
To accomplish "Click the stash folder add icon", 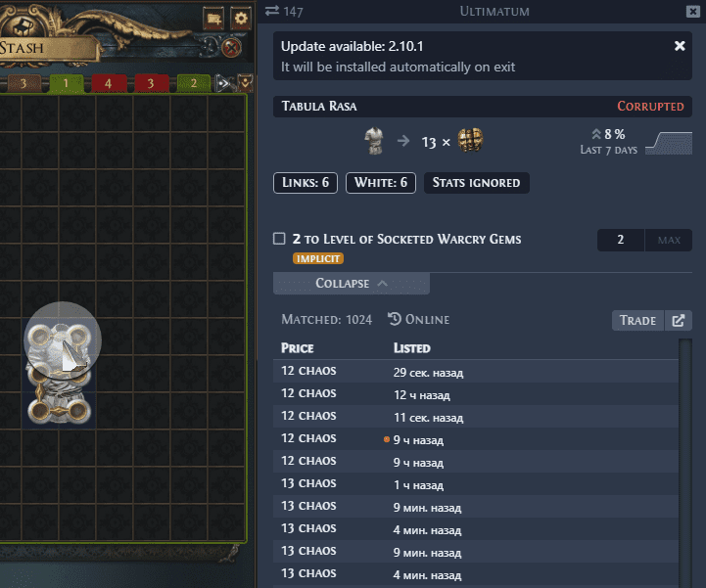I will click(213, 19).
